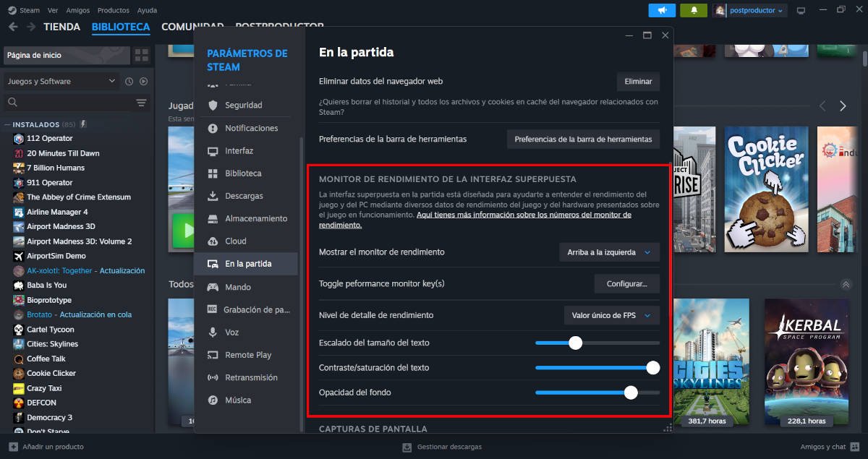Open the notifications bell icon
The image size is (868, 459).
coord(694,10)
